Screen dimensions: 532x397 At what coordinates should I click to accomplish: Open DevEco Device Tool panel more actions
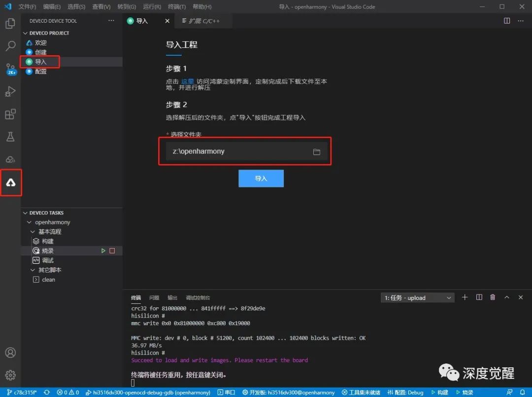[x=111, y=21]
